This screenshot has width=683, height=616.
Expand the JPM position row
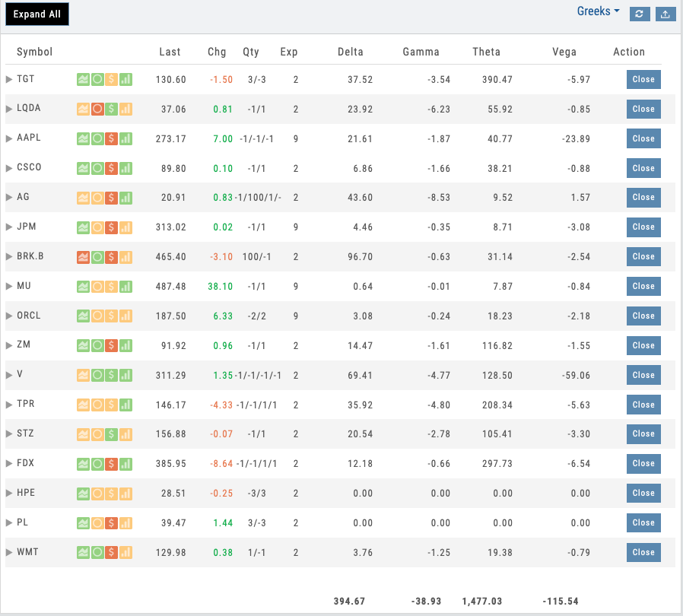click(x=9, y=227)
